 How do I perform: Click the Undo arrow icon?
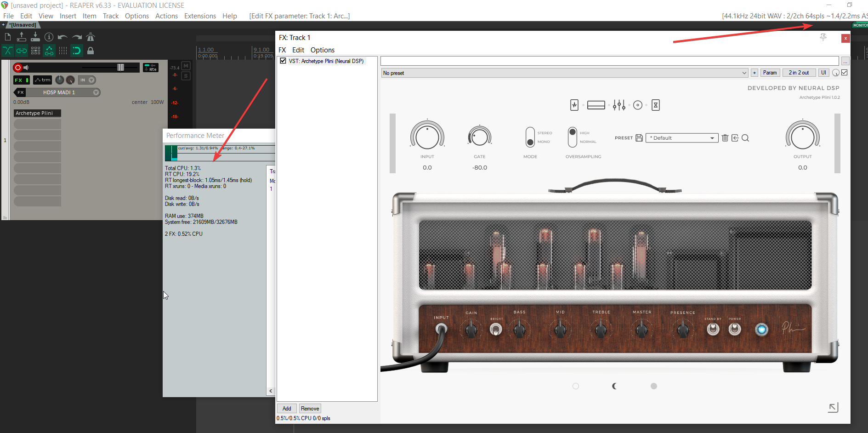(63, 37)
